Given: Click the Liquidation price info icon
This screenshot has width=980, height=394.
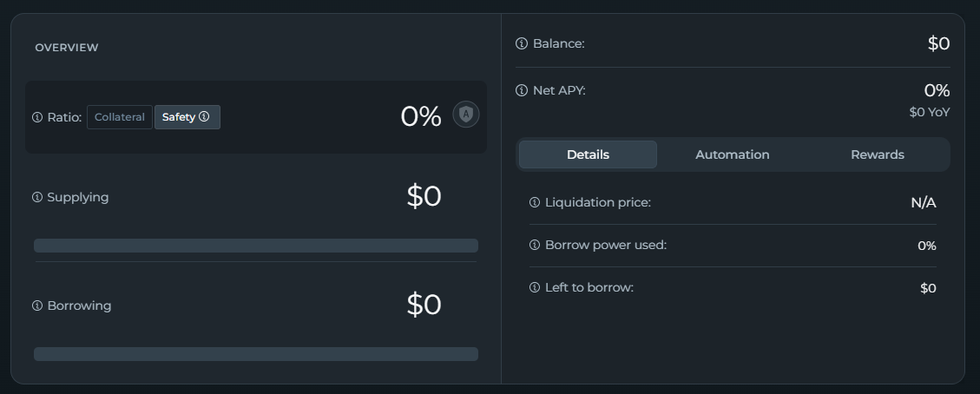Looking at the screenshot, I should 535,202.
